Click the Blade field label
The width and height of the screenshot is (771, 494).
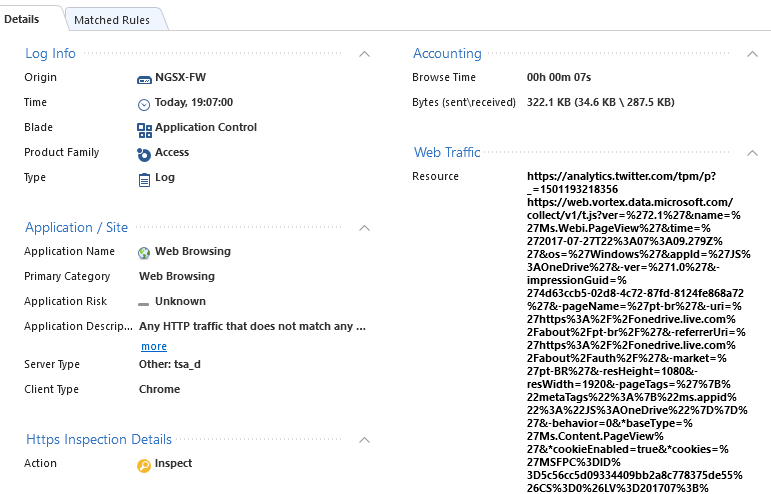click(38, 127)
